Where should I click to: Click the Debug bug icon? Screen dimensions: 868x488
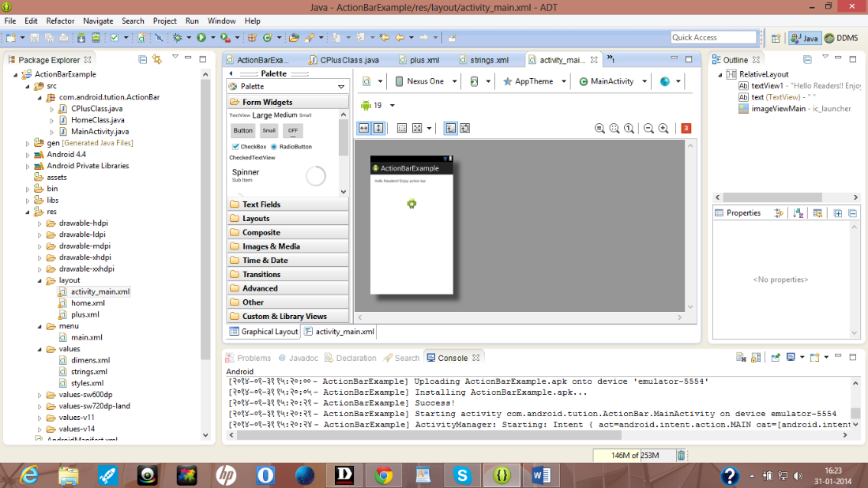click(x=178, y=38)
